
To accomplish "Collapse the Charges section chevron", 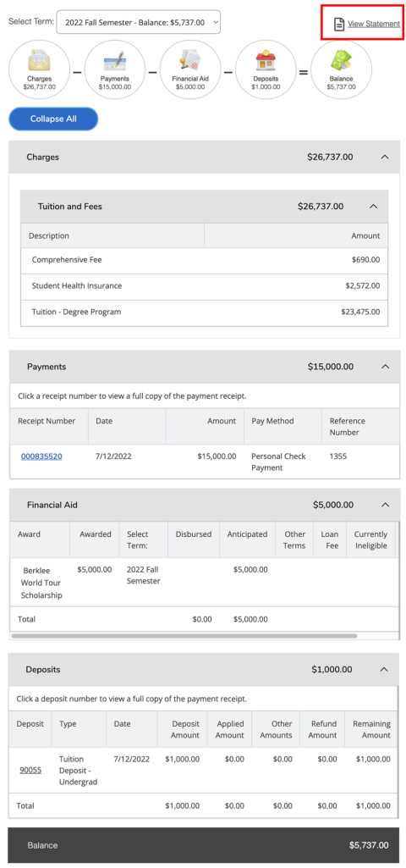I will (385, 158).
